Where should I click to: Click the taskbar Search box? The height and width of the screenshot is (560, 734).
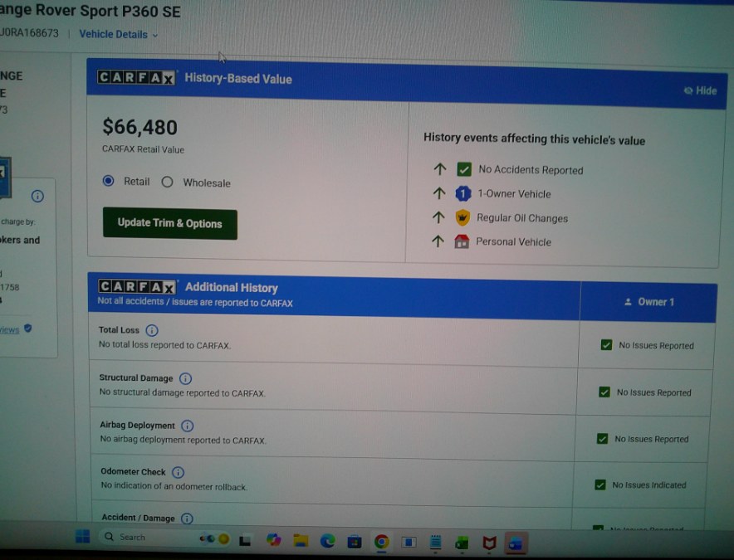164,537
